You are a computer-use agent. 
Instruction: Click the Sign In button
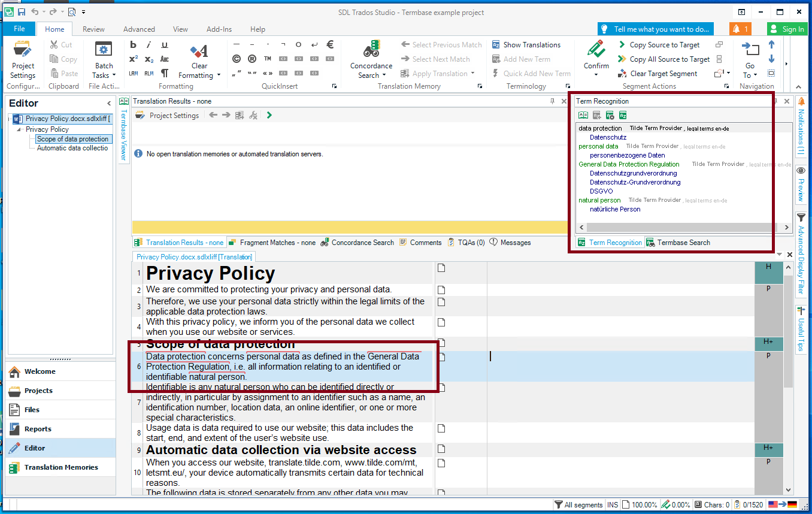(787, 29)
